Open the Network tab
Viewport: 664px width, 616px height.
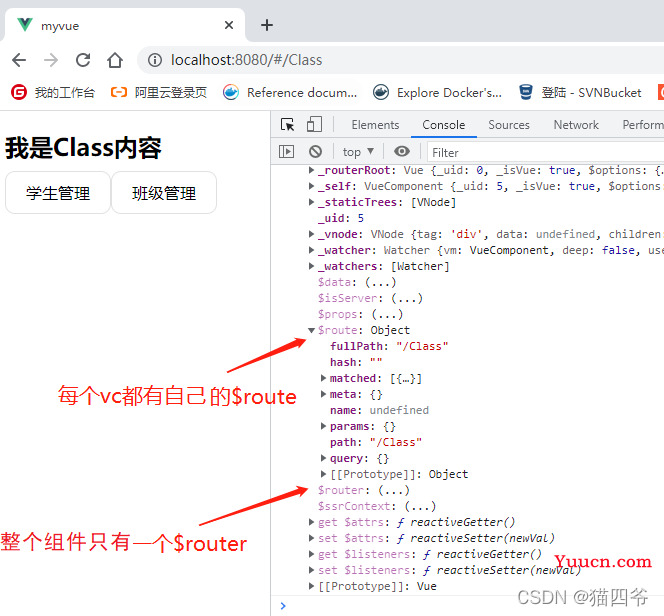[x=576, y=125]
